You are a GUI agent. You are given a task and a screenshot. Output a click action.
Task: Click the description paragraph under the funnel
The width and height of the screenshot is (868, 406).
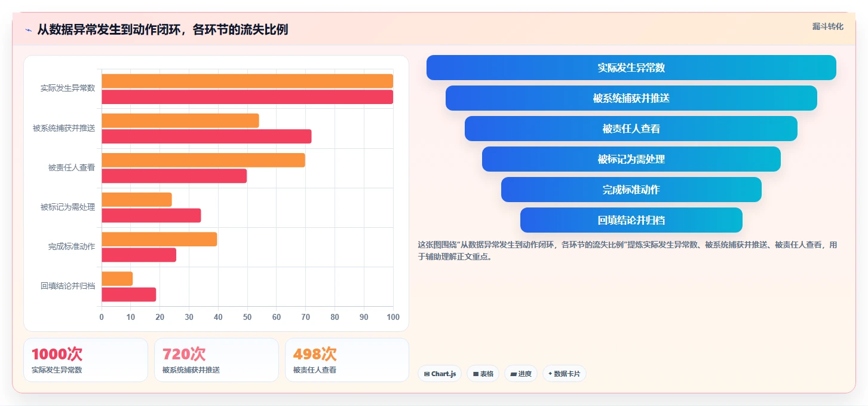coord(627,251)
